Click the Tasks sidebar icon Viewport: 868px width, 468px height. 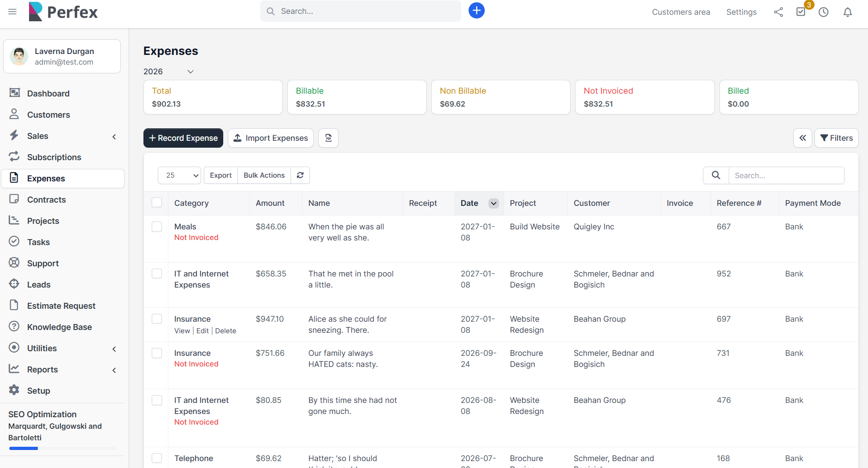[14, 241]
